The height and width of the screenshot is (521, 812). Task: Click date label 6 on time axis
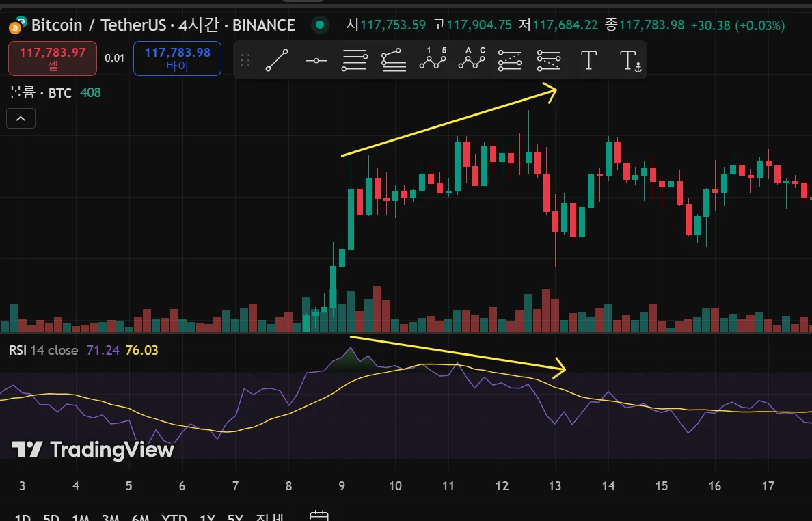coord(182,485)
